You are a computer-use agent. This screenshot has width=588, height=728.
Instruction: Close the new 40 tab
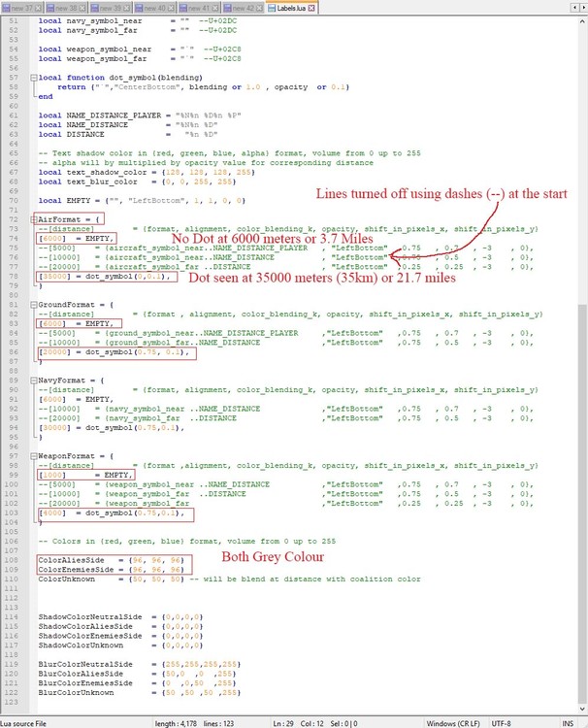click(171, 8)
